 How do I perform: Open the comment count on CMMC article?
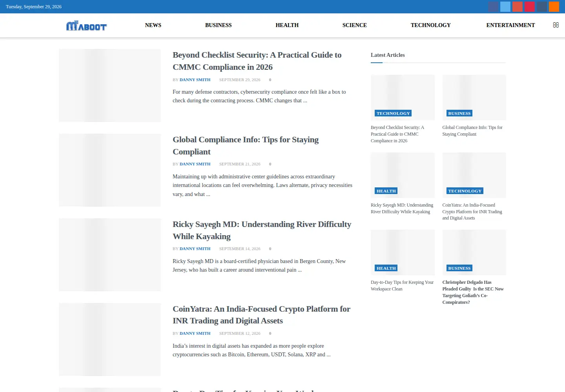pos(270,80)
